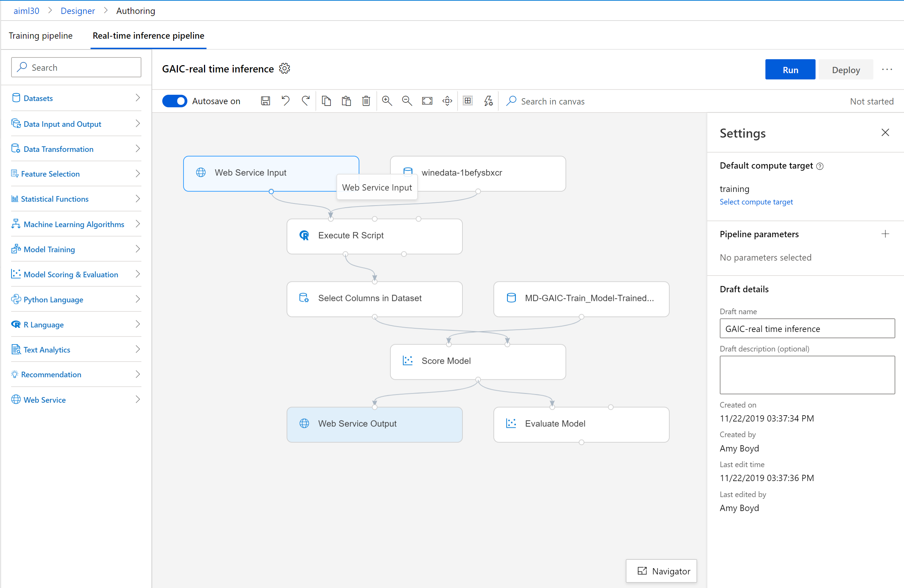Switch to Training pipeline tab

click(x=41, y=35)
